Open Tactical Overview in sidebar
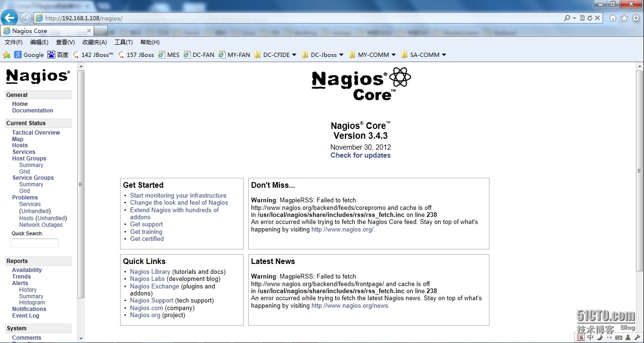Viewport: 644px width, 343px height. point(36,133)
